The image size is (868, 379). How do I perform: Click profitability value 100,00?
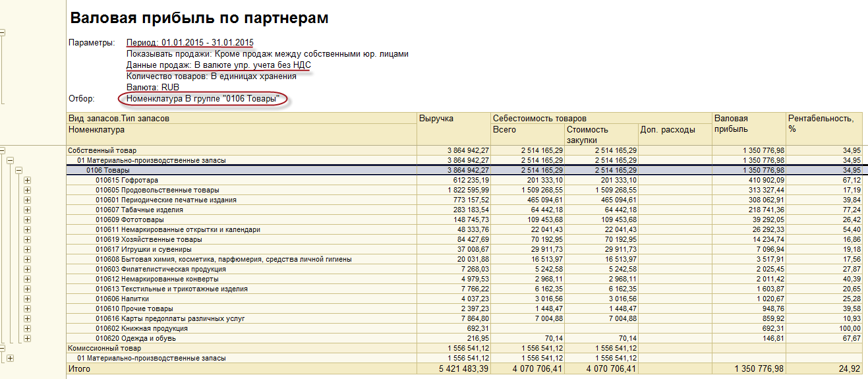tap(850, 328)
